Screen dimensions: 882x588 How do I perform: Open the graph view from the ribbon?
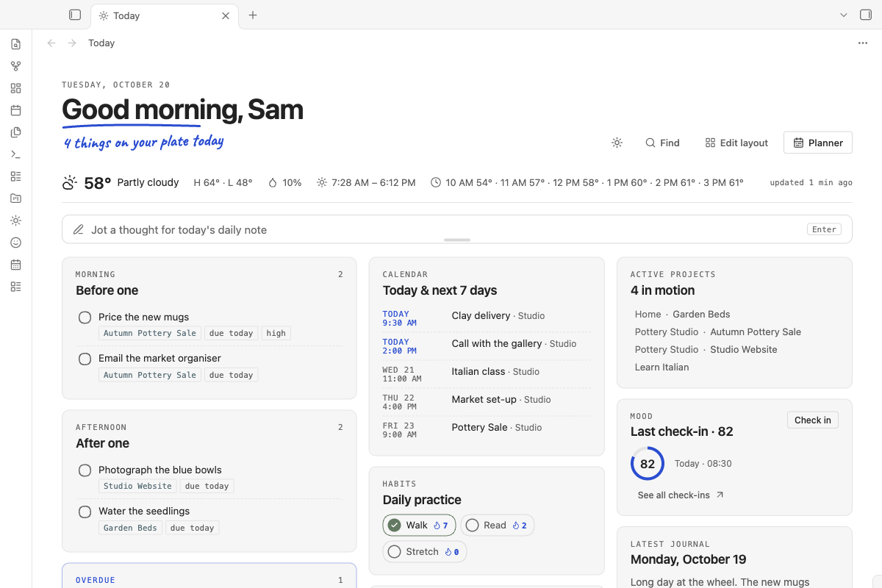(x=16, y=66)
